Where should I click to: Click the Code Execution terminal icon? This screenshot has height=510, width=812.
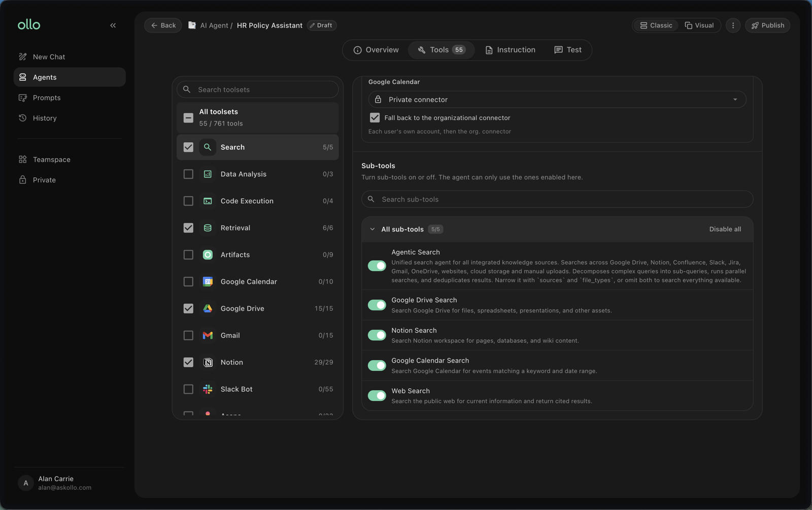[x=208, y=201]
